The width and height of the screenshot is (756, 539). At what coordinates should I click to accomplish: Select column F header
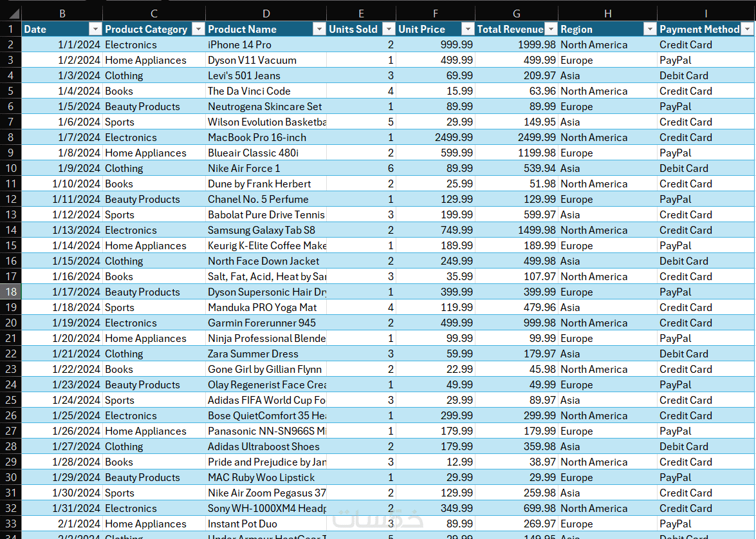click(436, 14)
